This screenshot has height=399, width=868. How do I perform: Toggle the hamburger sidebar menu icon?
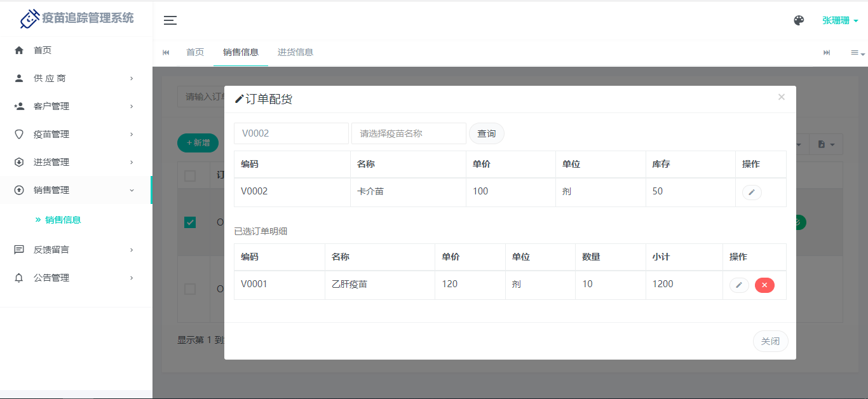click(x=170, y=20)
